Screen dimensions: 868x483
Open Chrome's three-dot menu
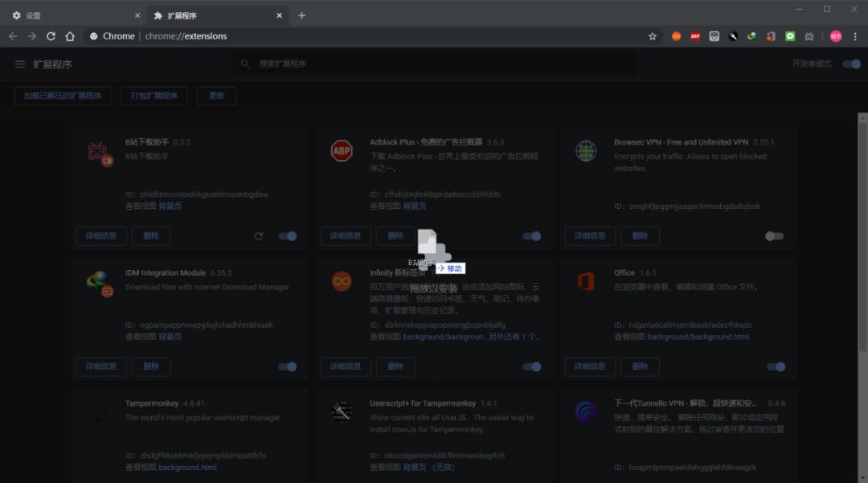854,36
